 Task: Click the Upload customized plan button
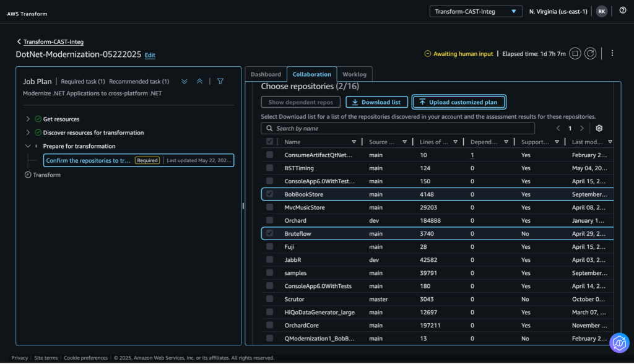[x=459, y=102]
